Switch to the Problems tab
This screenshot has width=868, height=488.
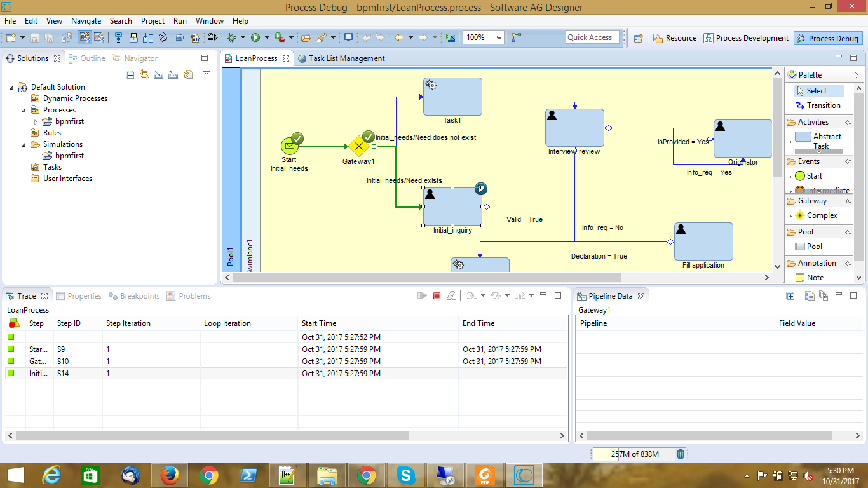tap(189, 296)
